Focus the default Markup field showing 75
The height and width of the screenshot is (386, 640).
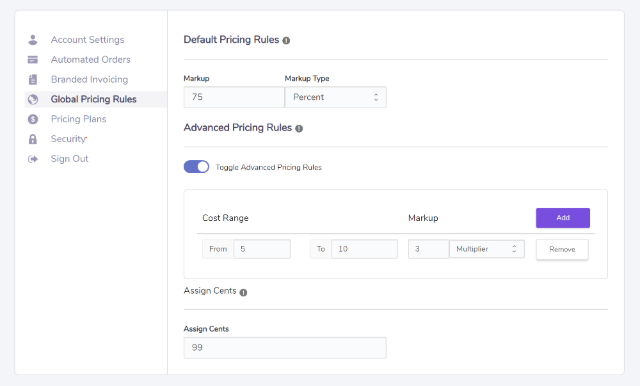(x=234, y=97)
